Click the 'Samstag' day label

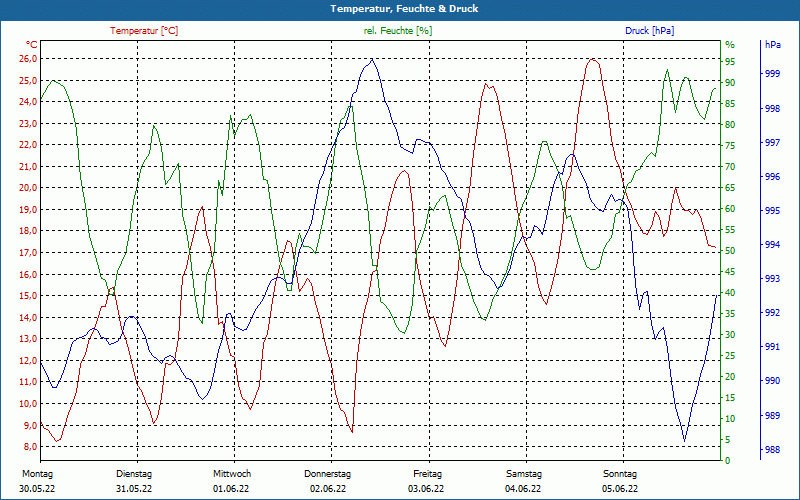click(524, 474)
